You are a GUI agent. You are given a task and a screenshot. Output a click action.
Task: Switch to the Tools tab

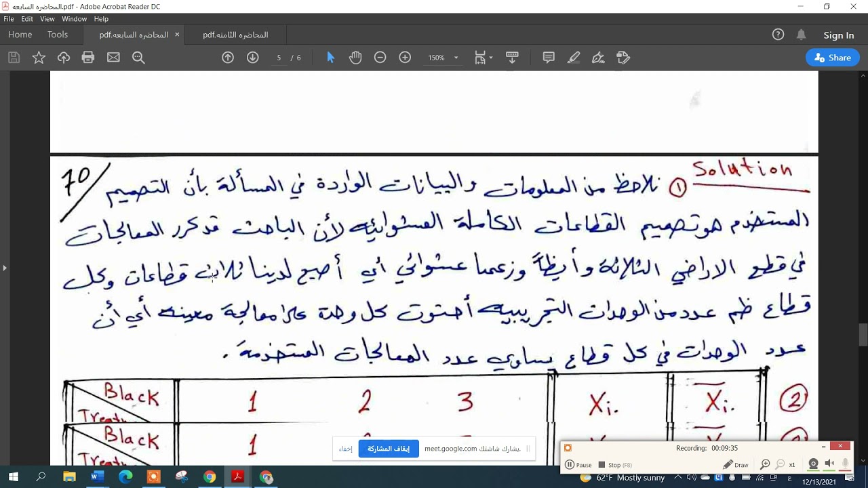coord(58,35)
